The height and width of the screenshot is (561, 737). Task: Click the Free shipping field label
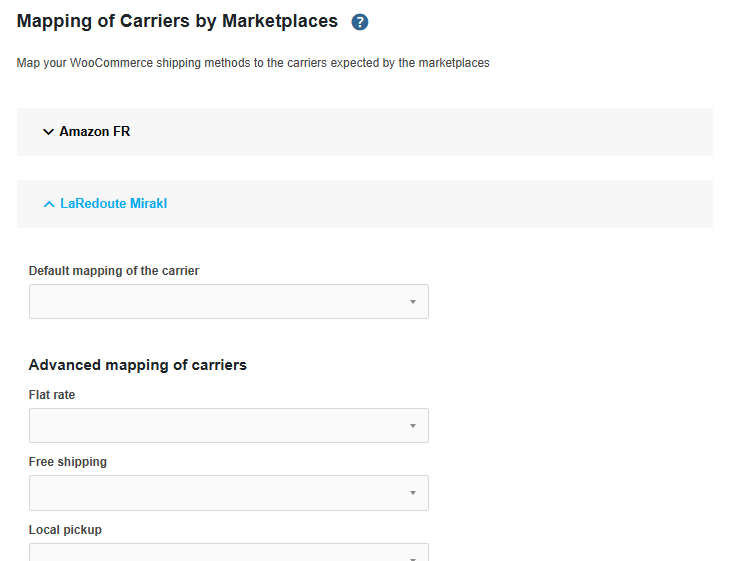[68, 462]
